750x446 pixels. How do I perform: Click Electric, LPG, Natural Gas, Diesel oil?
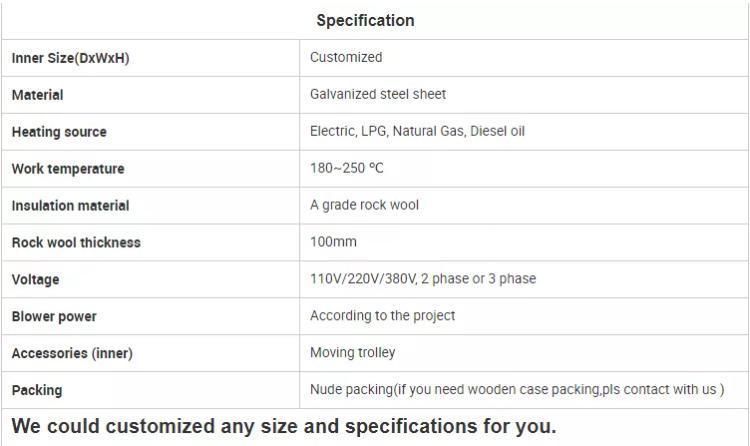point(417,131)
